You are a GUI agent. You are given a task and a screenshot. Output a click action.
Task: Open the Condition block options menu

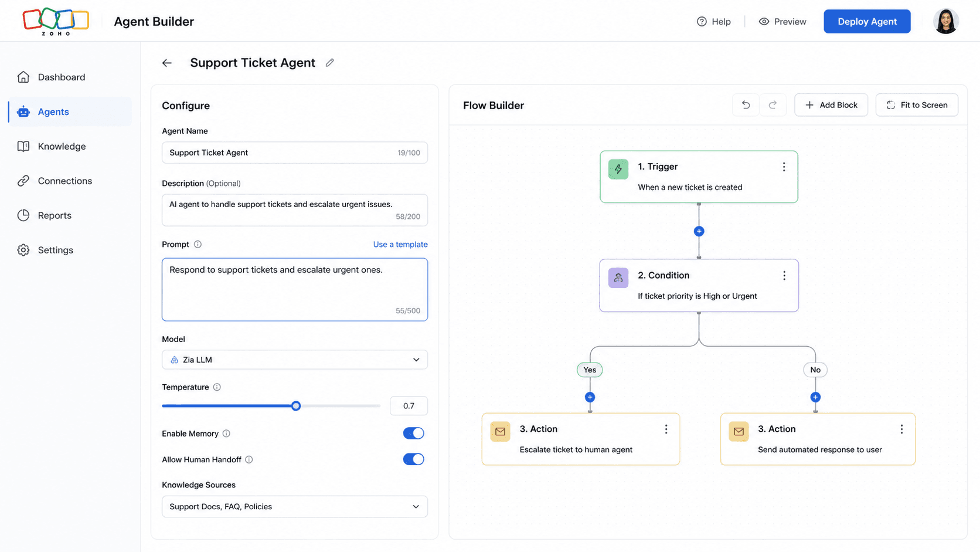pos(784,276)
